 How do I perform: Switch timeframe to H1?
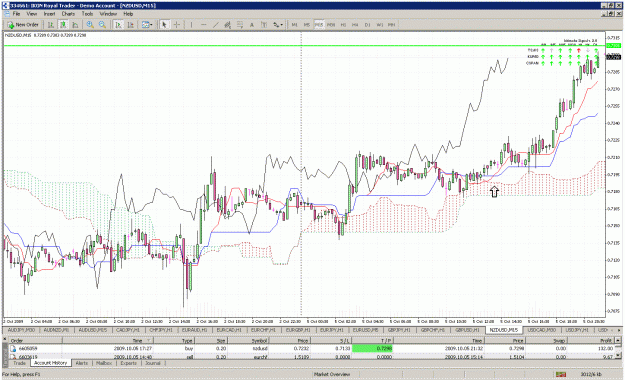(343, 25)
